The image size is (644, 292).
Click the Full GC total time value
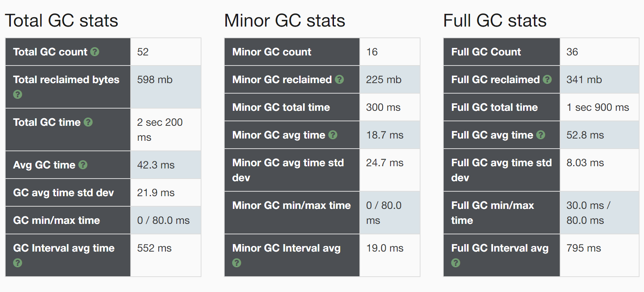[598, 107]
